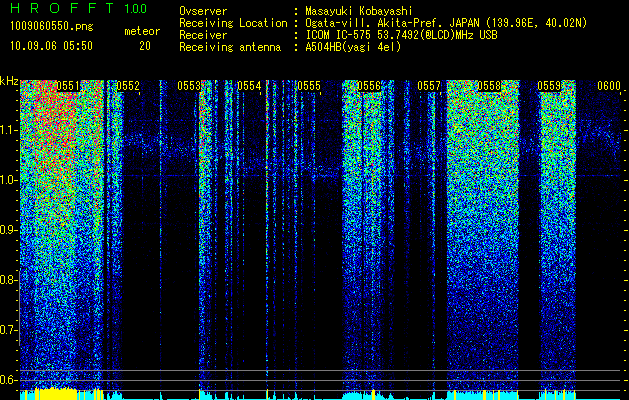The height and width of the screenshot is (400, 629).
Task: Click the 0600 time marker
Action: [609, 86]
